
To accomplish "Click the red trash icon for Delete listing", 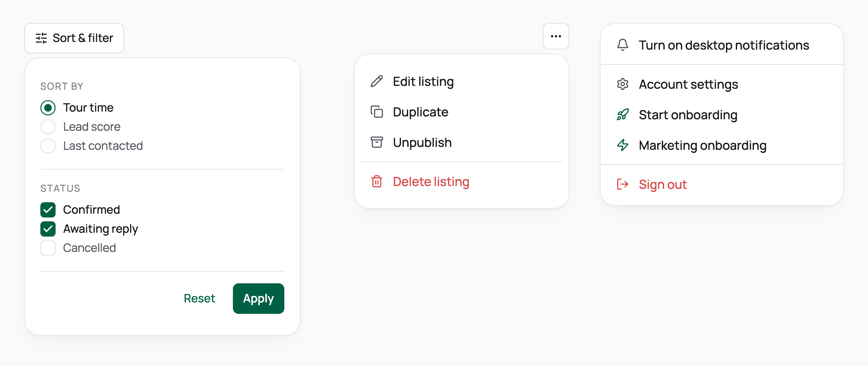I will coord(376,182).
